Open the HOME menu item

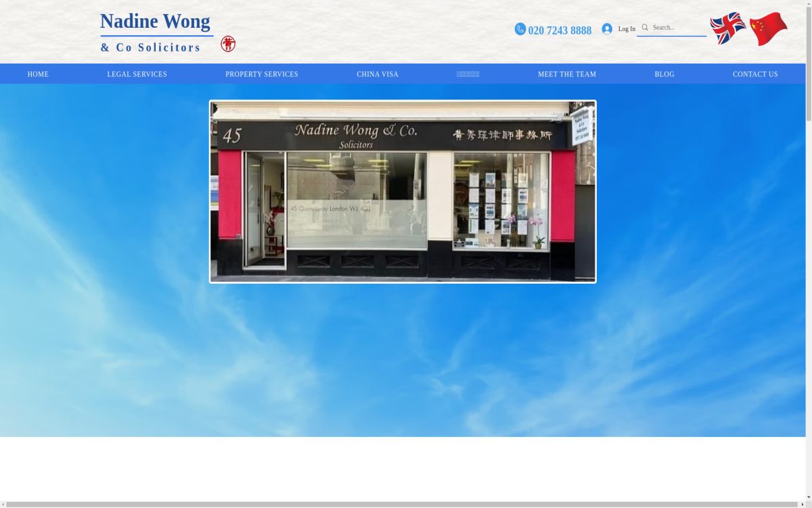38,74
